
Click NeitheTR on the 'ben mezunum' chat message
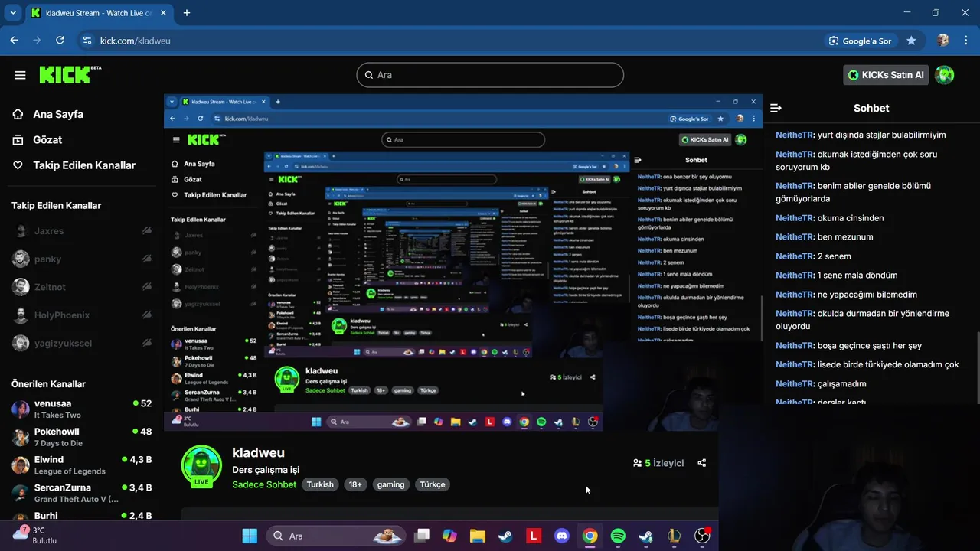click(794, 237)
